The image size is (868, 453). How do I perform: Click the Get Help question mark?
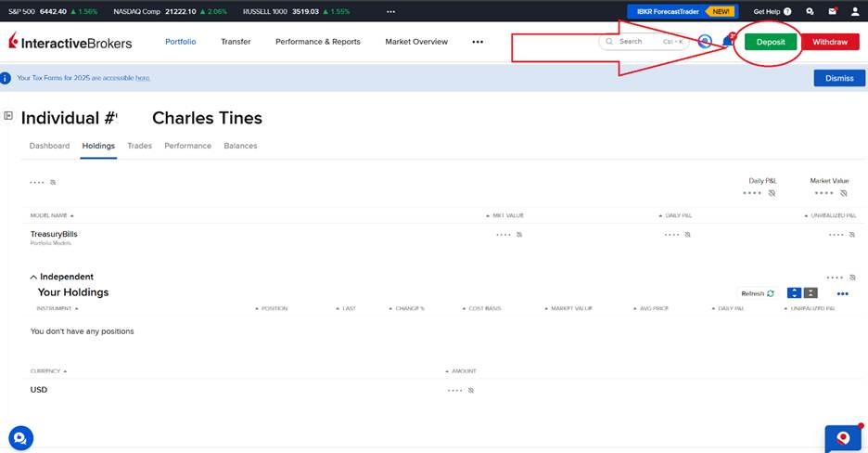pos(787,12)
